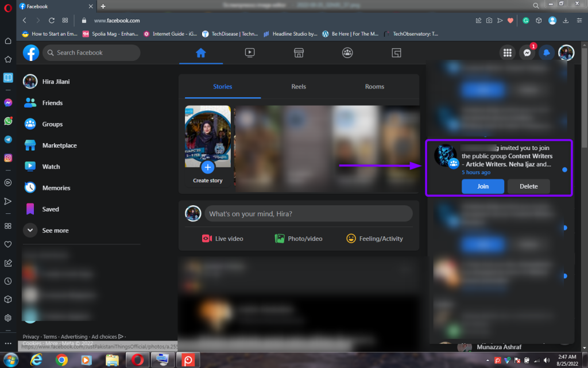Open Opera menu logo button
Screen dimensions: 588x368
(x=8, y=8)
